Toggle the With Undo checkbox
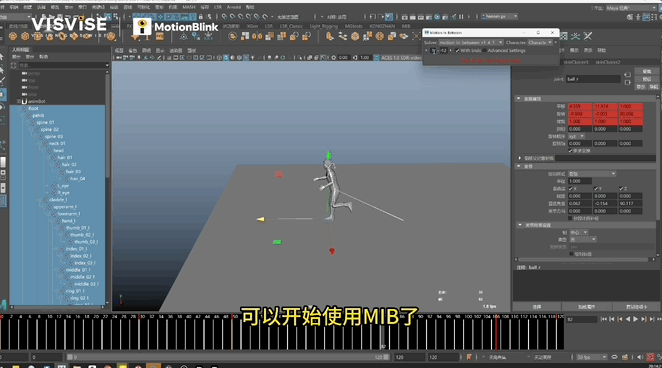 click(x=457, y=51)
